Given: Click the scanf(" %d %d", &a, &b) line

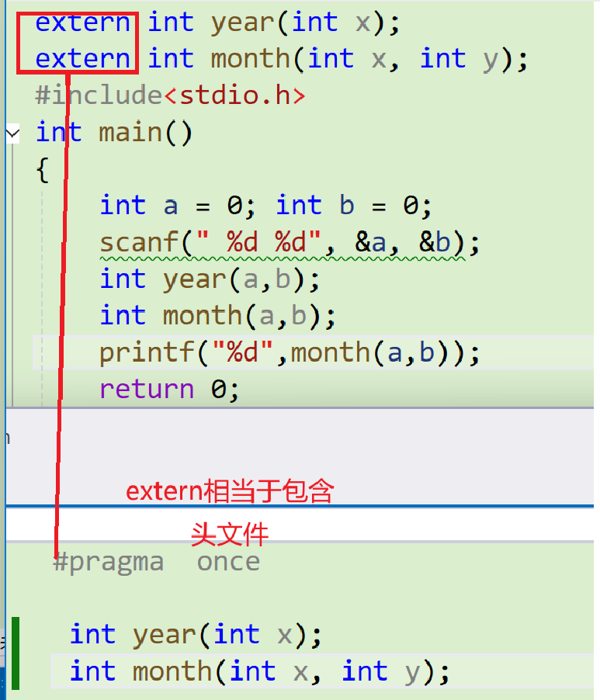Looking at the screenshot, I should [x=290, y=243].
